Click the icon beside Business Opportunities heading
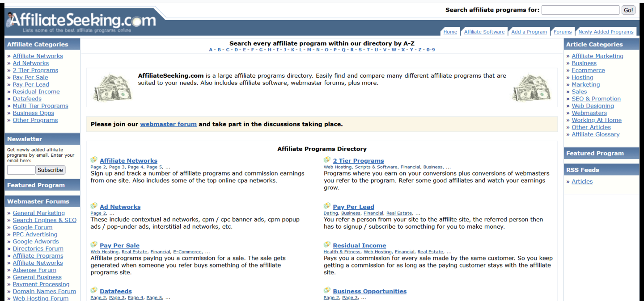Screen dimensions: 644x301 point(327,290)
